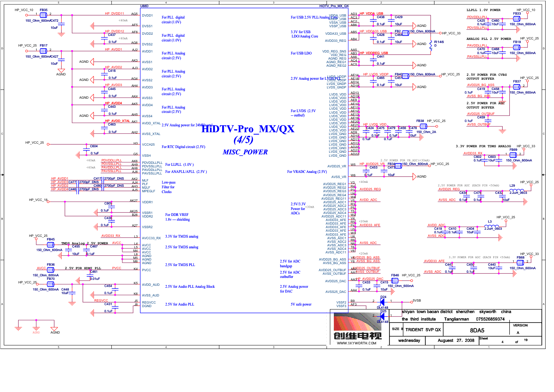The width and height of the screenshot is (554, 392).
Task: Select the FB34 ferrite bead symbol
Action: tap(398, 166)
